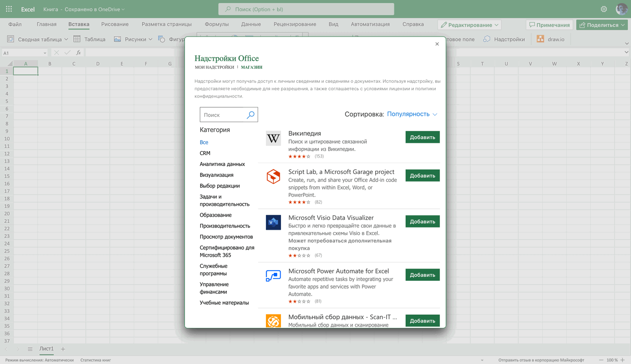Click the Scan-IT add-in icon
Screen dimensions: 631x364
pos(273,321)
